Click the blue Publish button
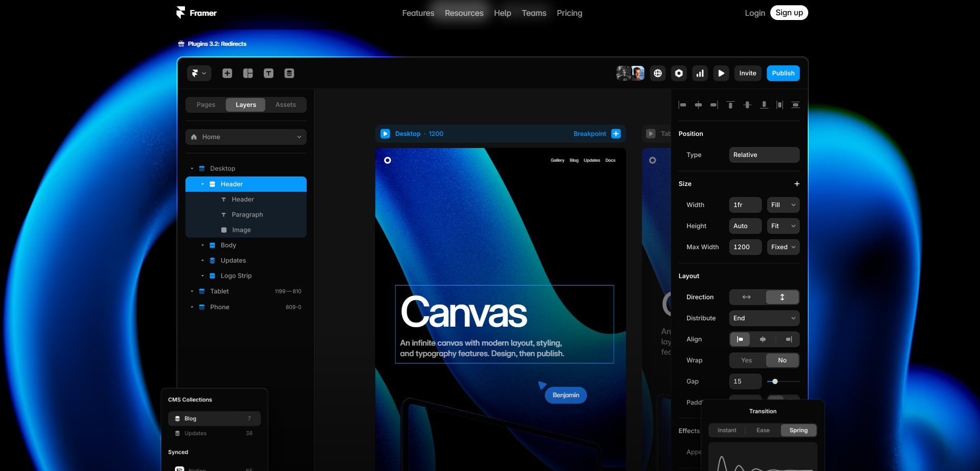This screenshot has height=471, width=980. [x=783, y=73]
